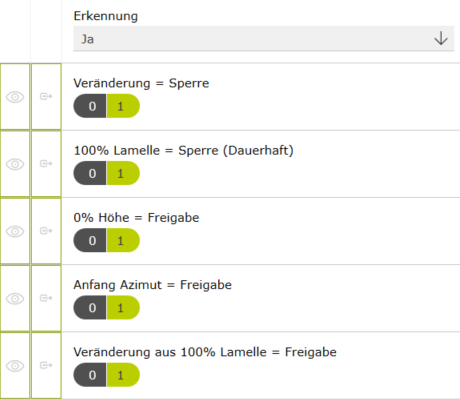Click the eye icon beside 0% Höhe = Freigabe
Screen dimensions: 460x399
tap(15, 231)
